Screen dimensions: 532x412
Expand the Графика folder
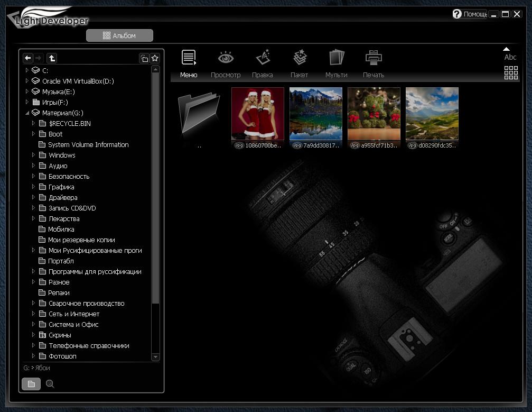point(34,187)
